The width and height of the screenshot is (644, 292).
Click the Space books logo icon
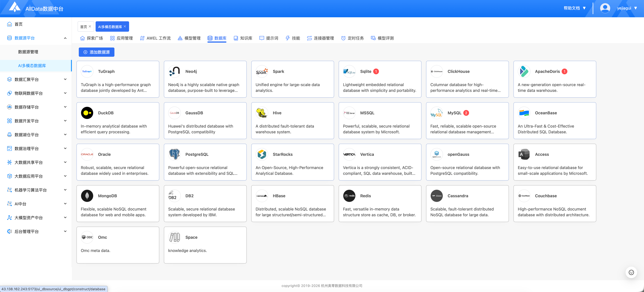(174, 237)
